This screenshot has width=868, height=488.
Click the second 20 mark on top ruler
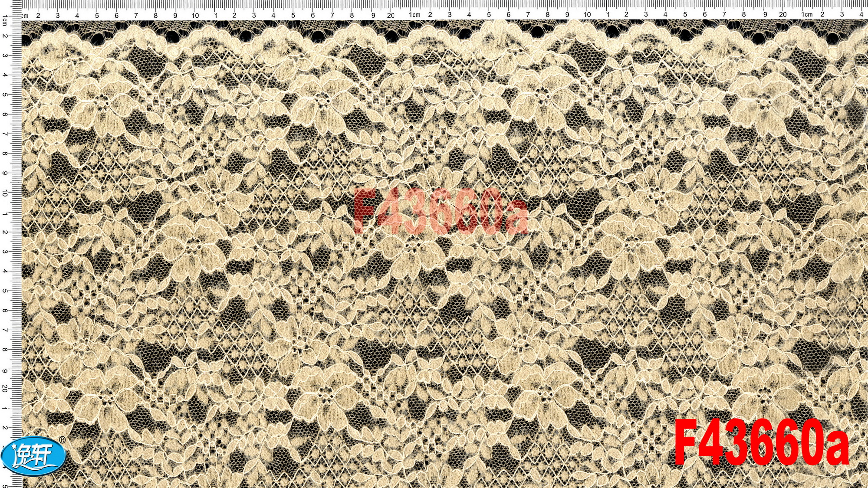click(x=783, y=14)
